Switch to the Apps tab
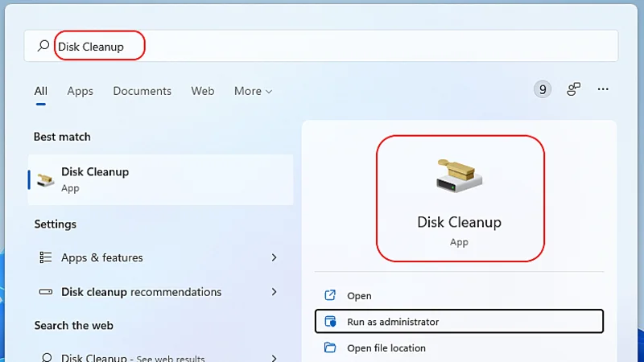Screen dimensions: 644x362 80,91
